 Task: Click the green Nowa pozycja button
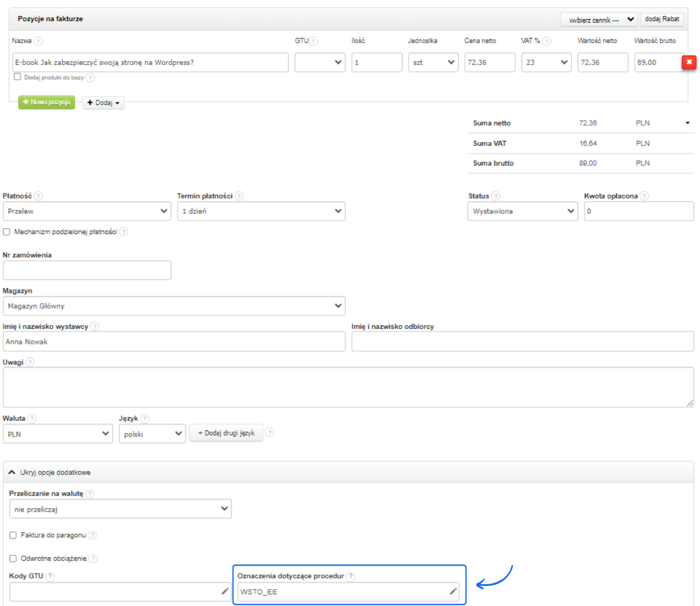pos(47,102)
